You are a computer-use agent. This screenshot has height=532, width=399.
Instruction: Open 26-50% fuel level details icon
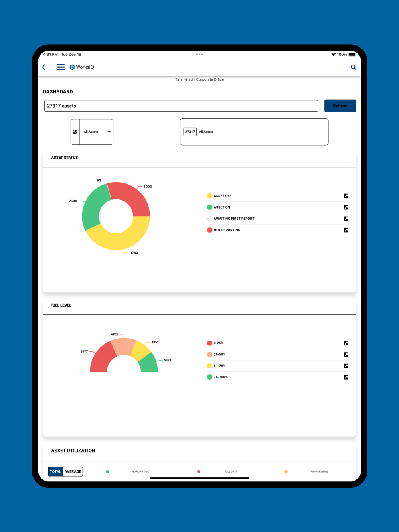pos(346,355)
